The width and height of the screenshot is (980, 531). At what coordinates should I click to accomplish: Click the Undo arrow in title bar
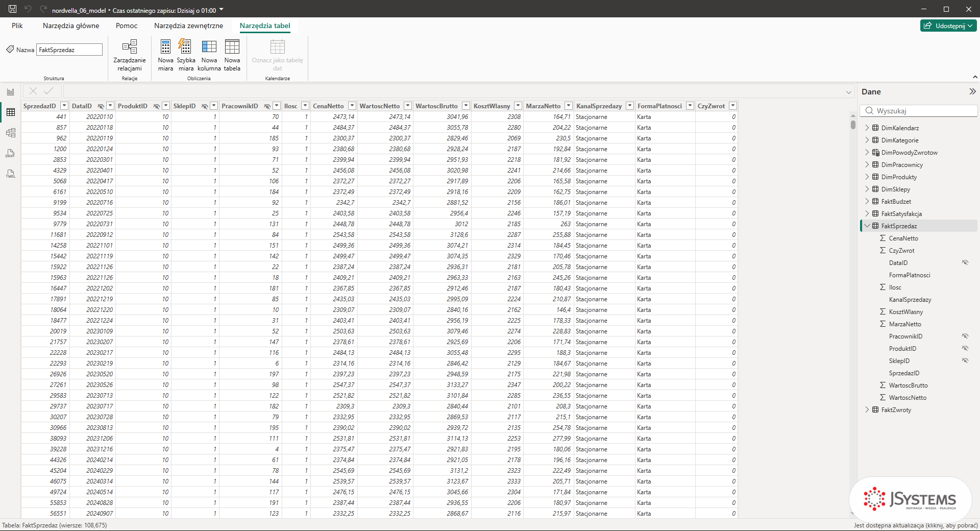(x=28, y=9)
